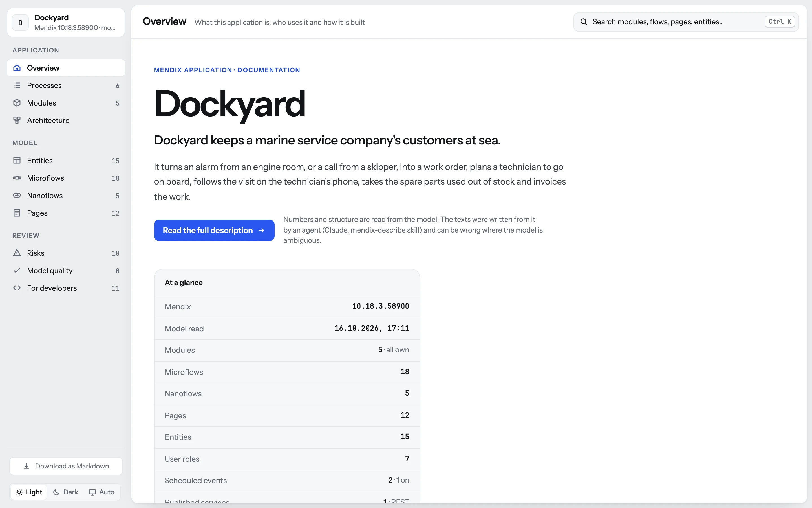Open the Nanoflows list

[66, 195]
